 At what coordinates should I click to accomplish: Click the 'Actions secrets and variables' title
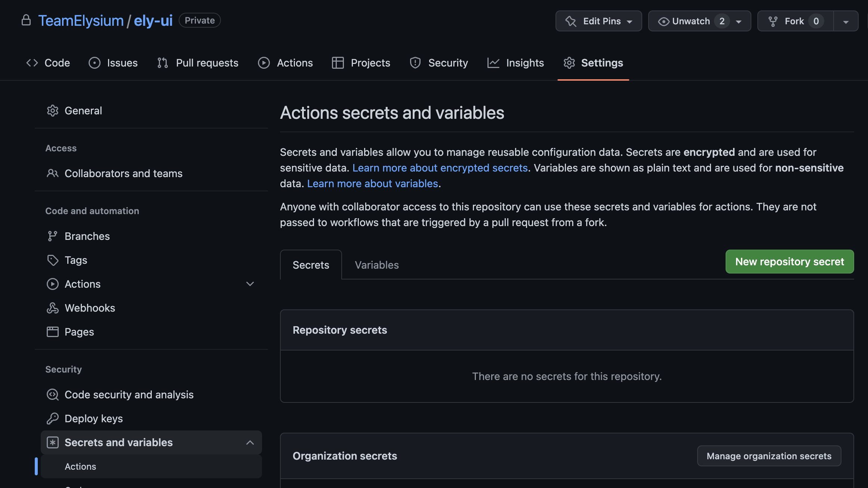coord(392,113)
